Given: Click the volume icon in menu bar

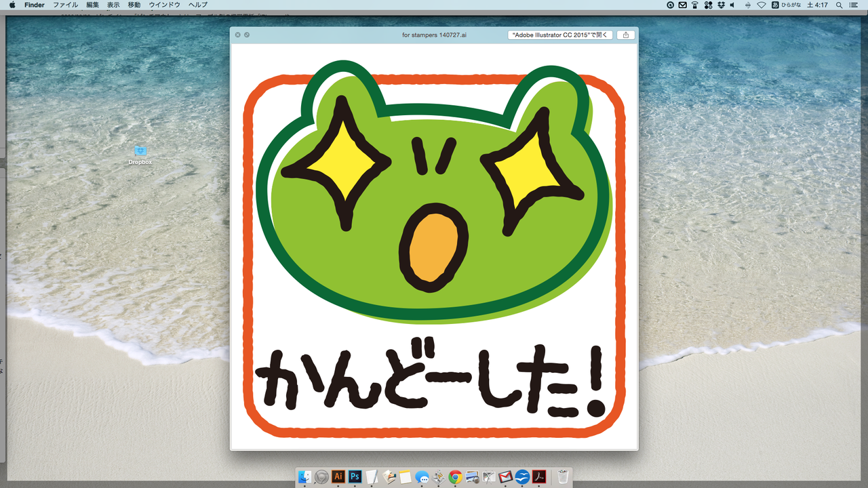Looking at the screenshot, I should coord(732,5).
